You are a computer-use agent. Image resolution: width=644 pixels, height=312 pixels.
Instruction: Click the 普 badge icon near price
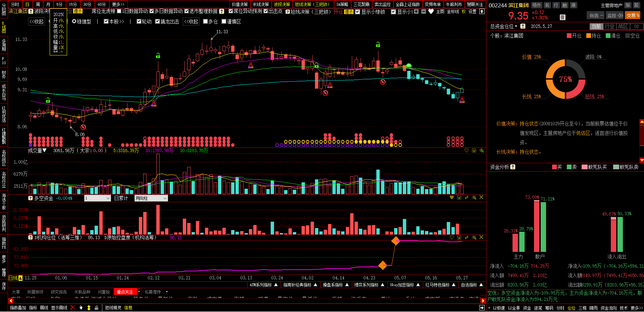pos(562,17)
